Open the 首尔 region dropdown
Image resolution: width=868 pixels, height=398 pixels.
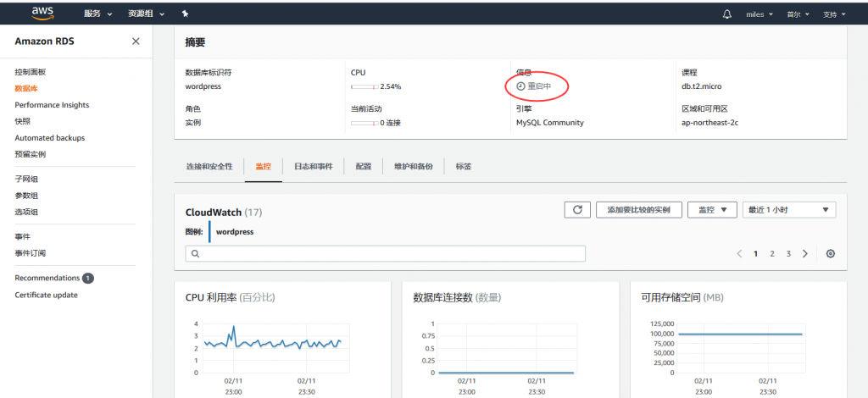[x=798, y=14]
